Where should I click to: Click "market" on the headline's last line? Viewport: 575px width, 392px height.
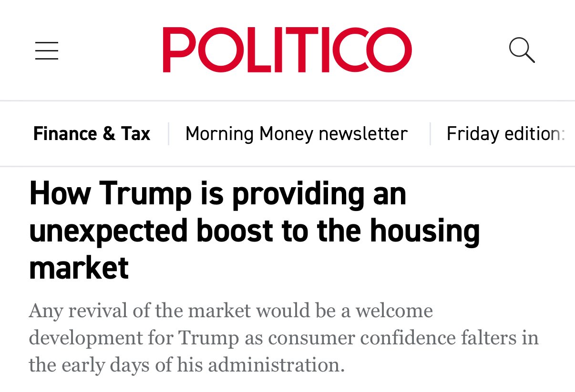click(79, 267)
